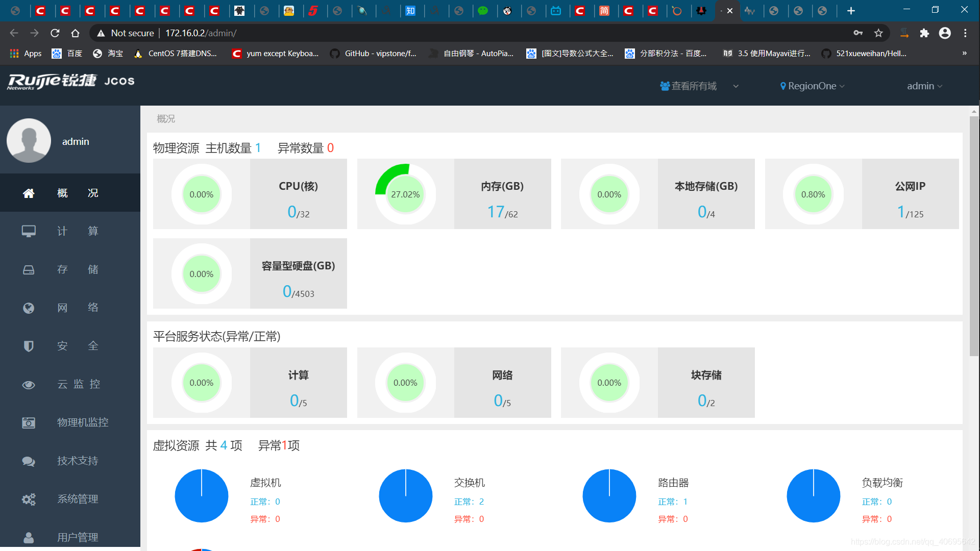
Task: Open the GitHub - vipstone bookmark
Action: click(x=373, y=54)
